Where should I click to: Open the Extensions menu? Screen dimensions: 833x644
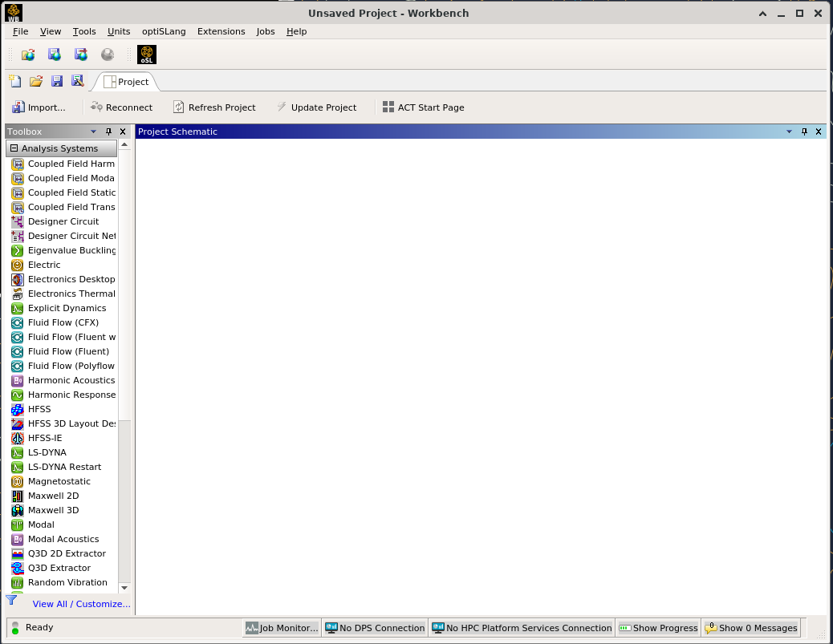pos(221,31)
